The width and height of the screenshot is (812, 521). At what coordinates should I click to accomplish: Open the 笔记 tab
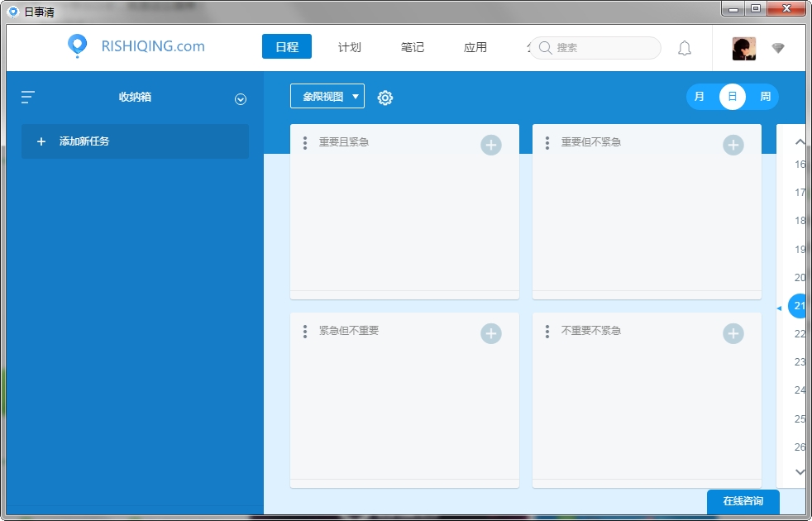point(413,47)
